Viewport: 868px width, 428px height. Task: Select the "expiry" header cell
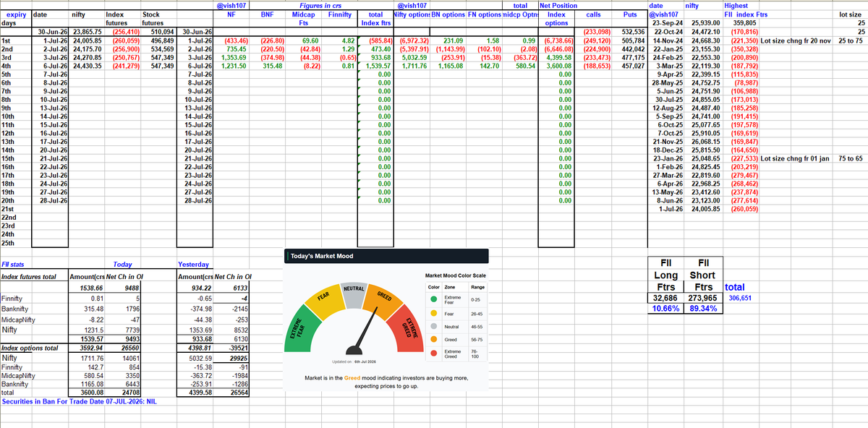[17, 14]
